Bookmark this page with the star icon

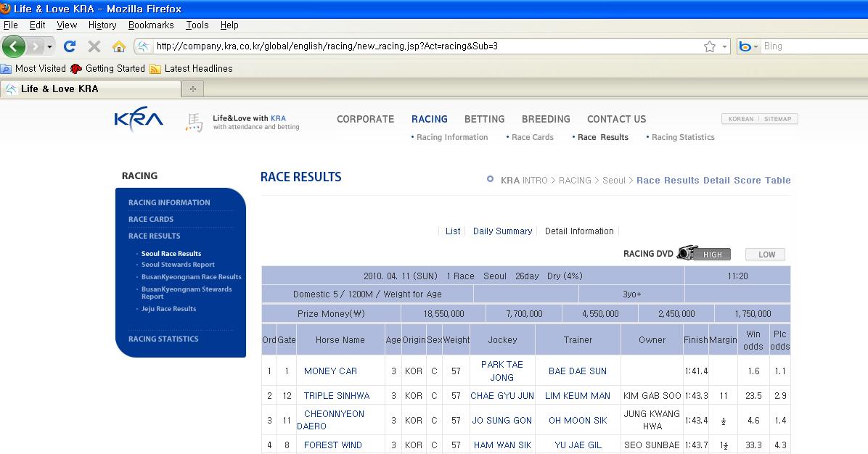(x=709, y=46)
